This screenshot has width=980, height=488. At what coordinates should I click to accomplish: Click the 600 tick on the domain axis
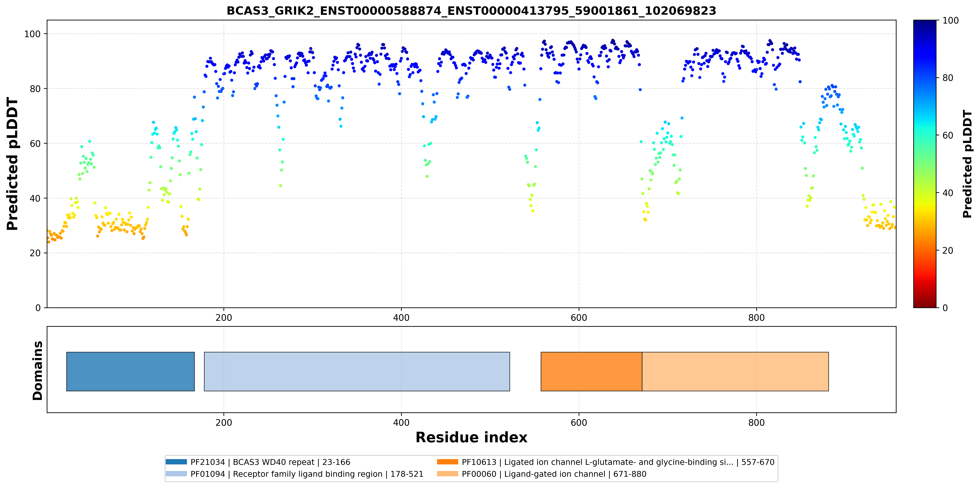click(x=579, y=423)
